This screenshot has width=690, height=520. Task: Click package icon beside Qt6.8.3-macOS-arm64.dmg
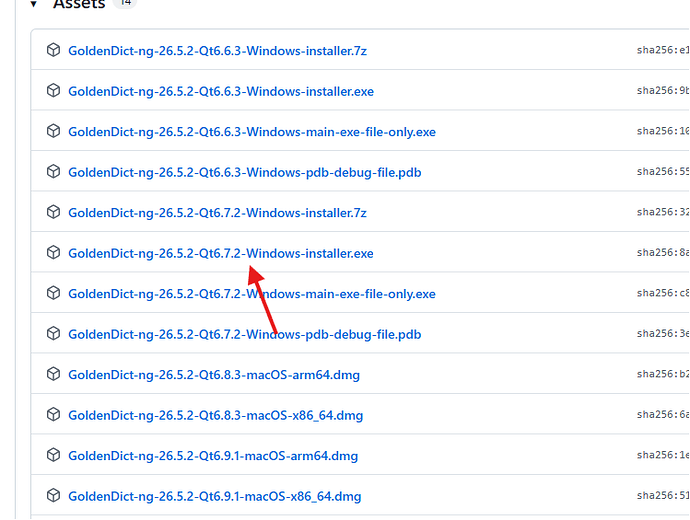(53, 374)
